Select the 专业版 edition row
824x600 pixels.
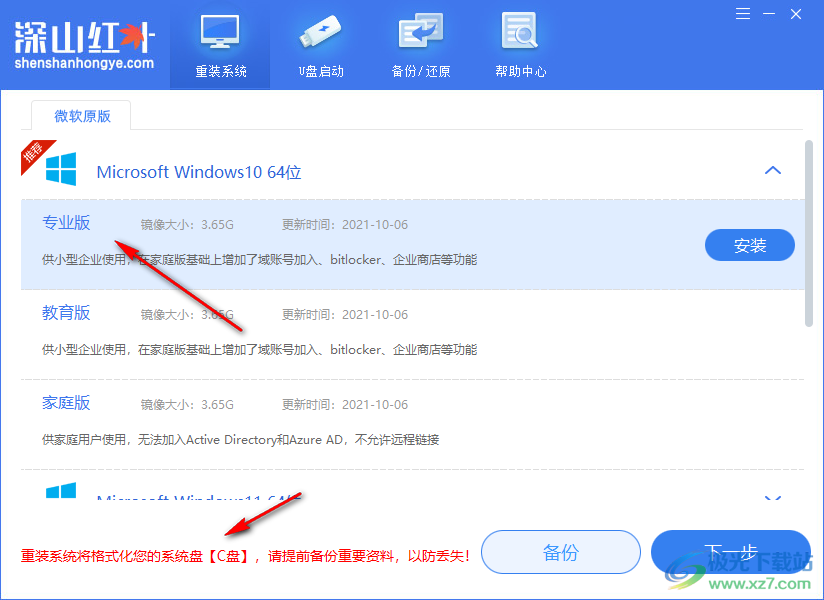tap(66, 222)
